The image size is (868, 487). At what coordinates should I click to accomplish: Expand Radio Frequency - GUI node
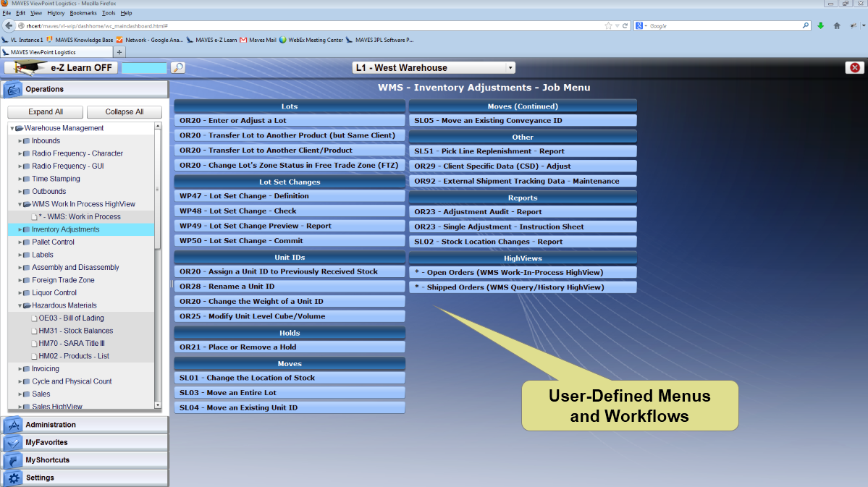[x=20, y=166]
